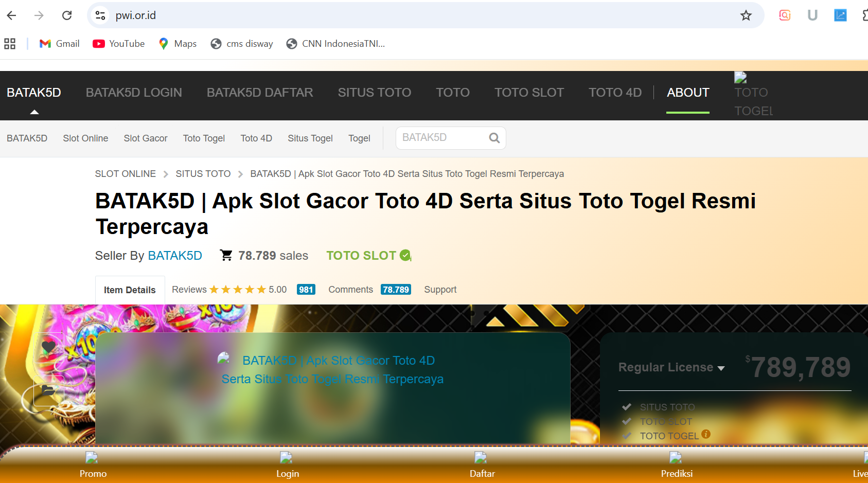Click inside the BATAK5D search field

point(442,138)
